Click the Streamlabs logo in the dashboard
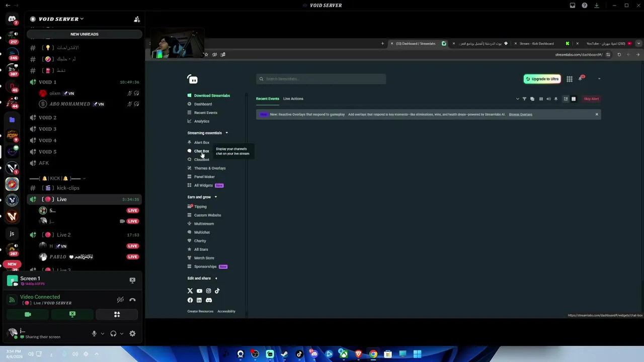This screenshot has height=362, width=644. click(x=192, y=79)
